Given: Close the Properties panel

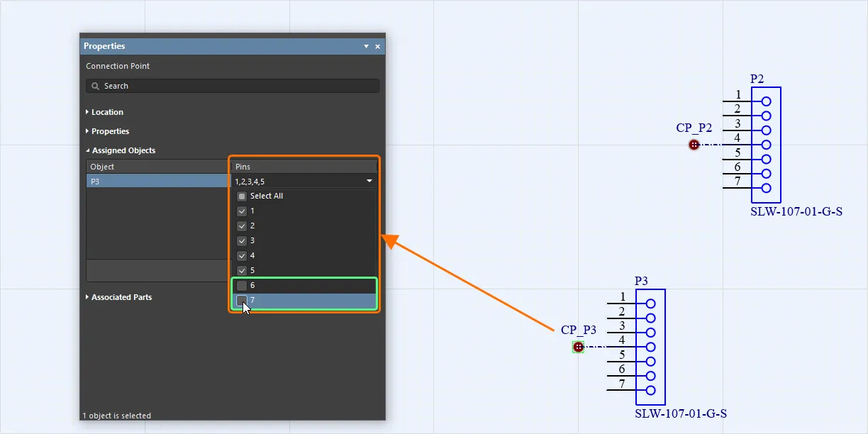Looking at the screenshot, I should (x=377, y=46).
